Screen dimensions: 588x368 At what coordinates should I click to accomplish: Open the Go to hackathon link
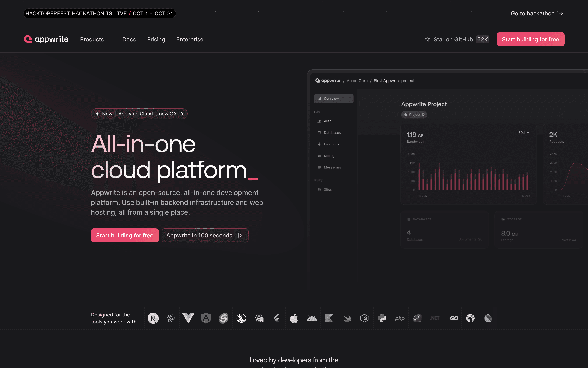[537, 13]
